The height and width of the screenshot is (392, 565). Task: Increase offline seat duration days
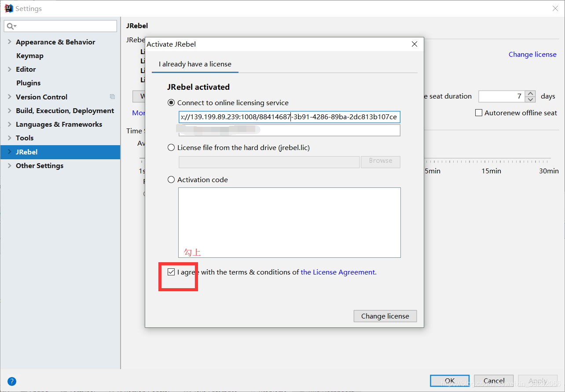coord(531,93)
